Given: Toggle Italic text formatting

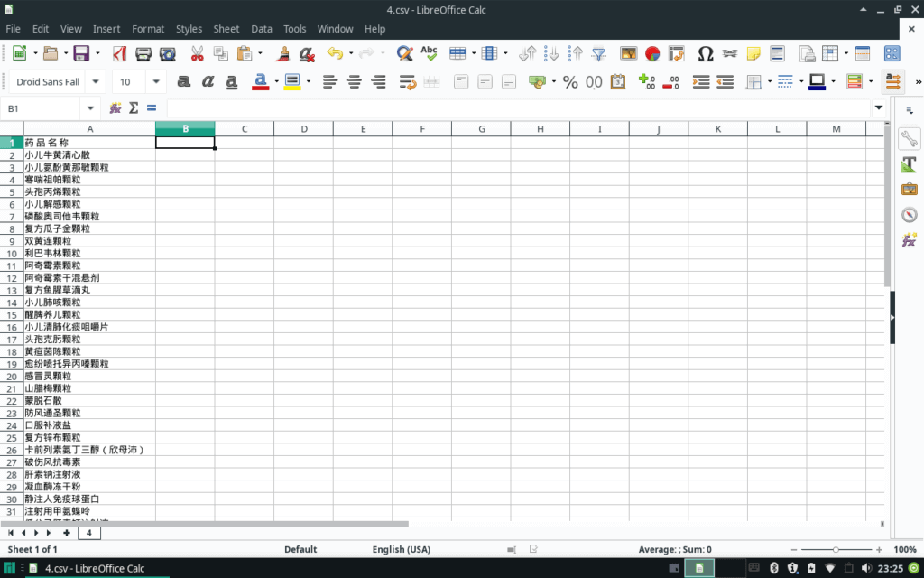Looking at the screenshot, I should pyautogui.click(x=208, y=82).
